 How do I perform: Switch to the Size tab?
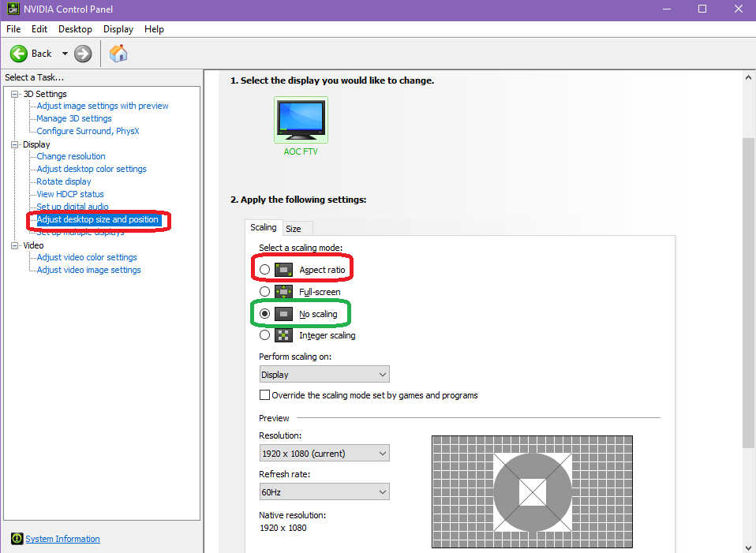pos(294,229)
